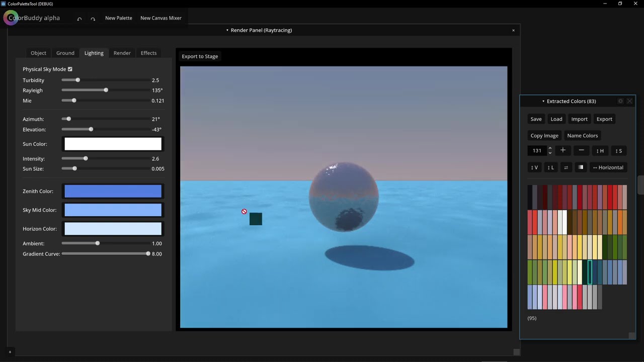The image size is (644, 362).
Task: Collapse the Extracted Colors panel triangle
Action: pos(543,101)
